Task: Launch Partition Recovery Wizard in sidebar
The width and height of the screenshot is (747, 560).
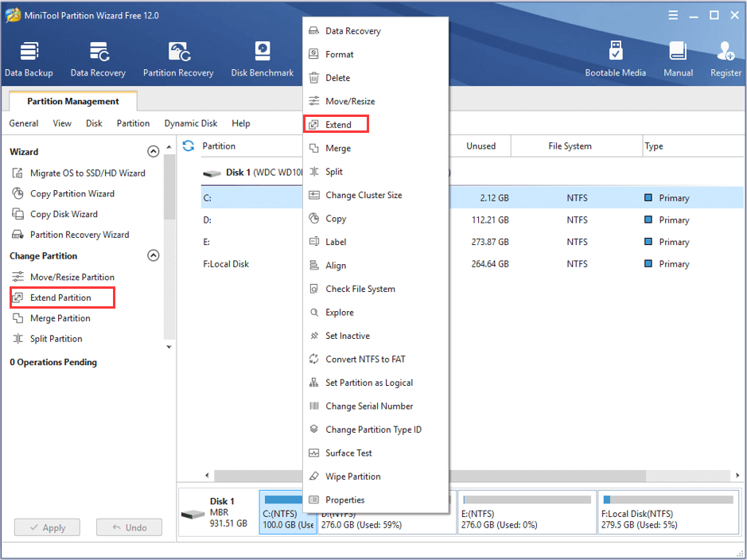Action: coord(71,235)
